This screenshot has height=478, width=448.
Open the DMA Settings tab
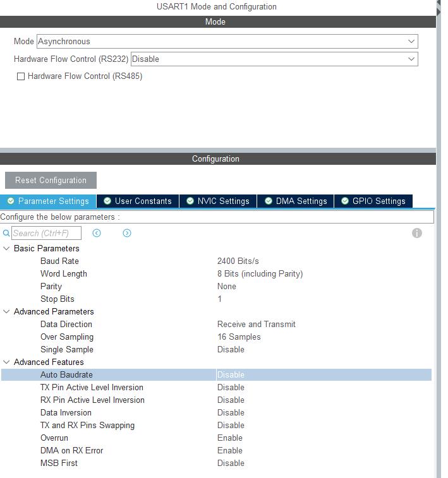(296, 201)
